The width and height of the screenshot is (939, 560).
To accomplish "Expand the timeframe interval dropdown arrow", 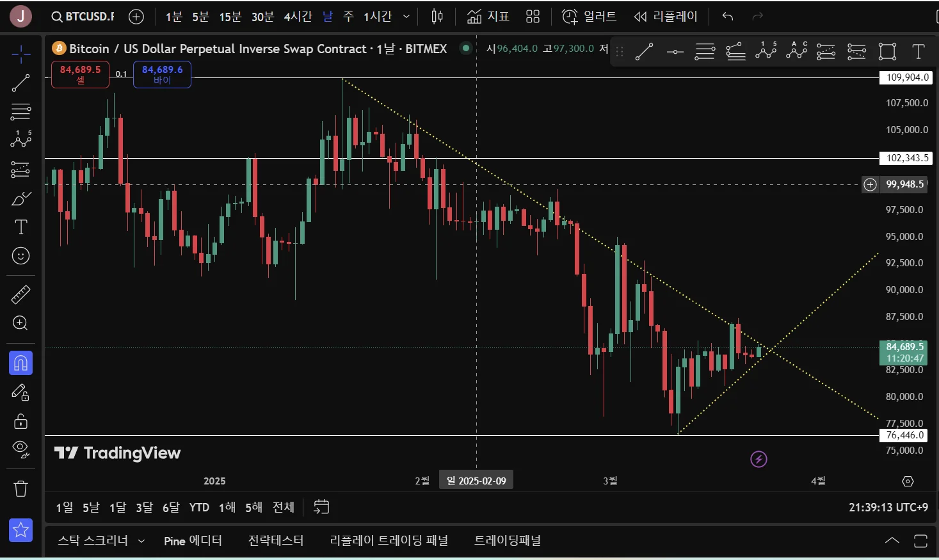I will point(406,17).
